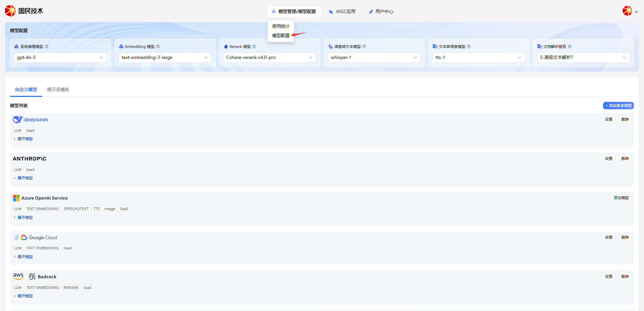Viewport: 644px width, 311px height.
Task: Click the RERANK tag on Bedrock
Action: point(71,288)
